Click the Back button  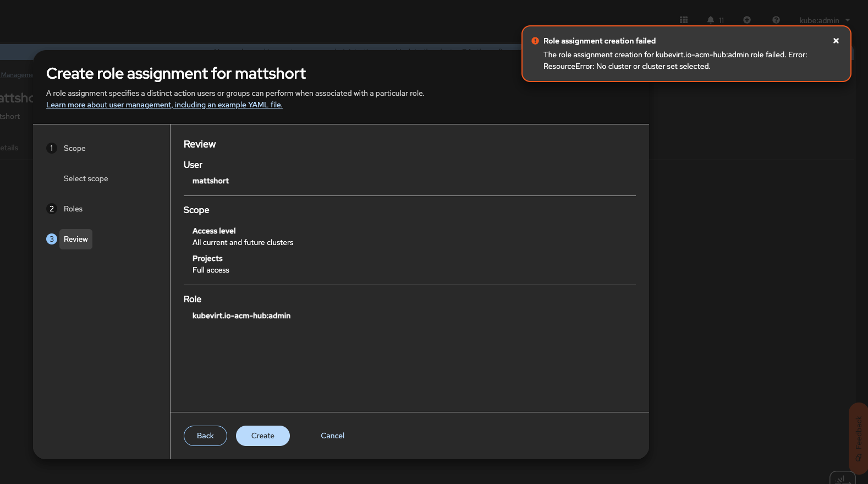pyautogui.click(x=205, y=436)
